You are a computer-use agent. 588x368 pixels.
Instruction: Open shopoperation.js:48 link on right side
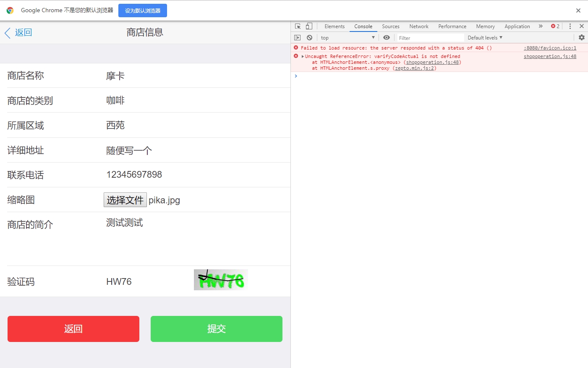550,56
